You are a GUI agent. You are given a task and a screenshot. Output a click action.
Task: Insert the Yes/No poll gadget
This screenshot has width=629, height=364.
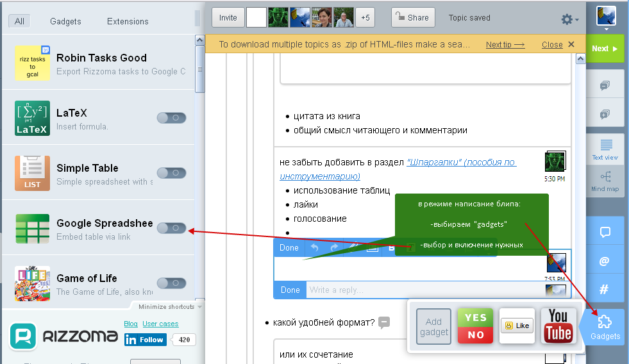pos(475,326)
